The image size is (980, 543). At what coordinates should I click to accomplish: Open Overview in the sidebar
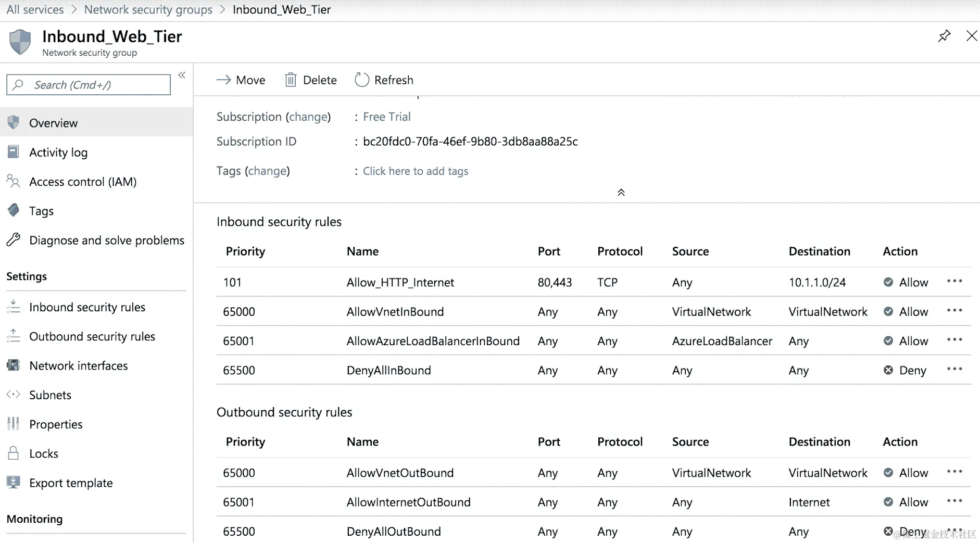pos(96,123)
